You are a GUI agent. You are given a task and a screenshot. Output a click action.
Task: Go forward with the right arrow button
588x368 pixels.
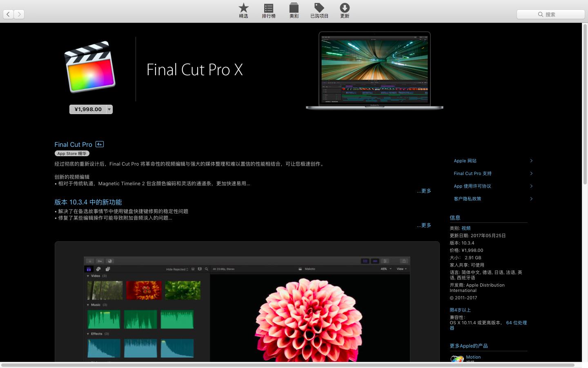19,14
